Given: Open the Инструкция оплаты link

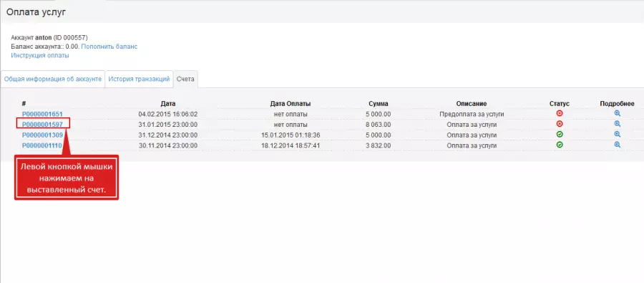Looking at the screenshot, I should [x=40, y=56].
